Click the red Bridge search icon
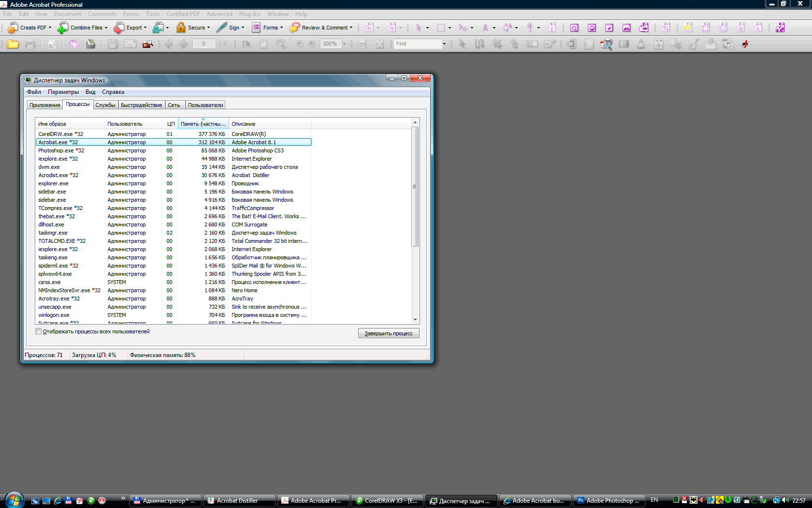The height and width of the screenshot is (508, 812). [148, 44]
